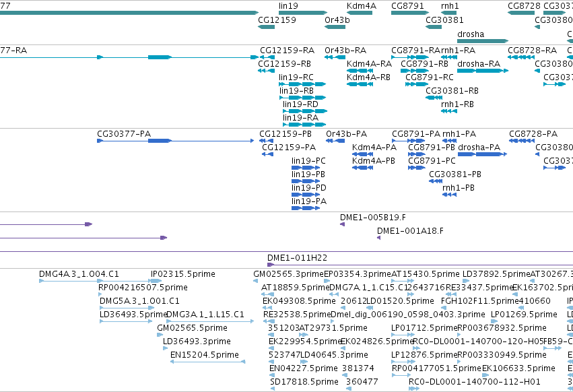Select transcript lin19-RA
573x392 pixels.
tap(304, 125)
